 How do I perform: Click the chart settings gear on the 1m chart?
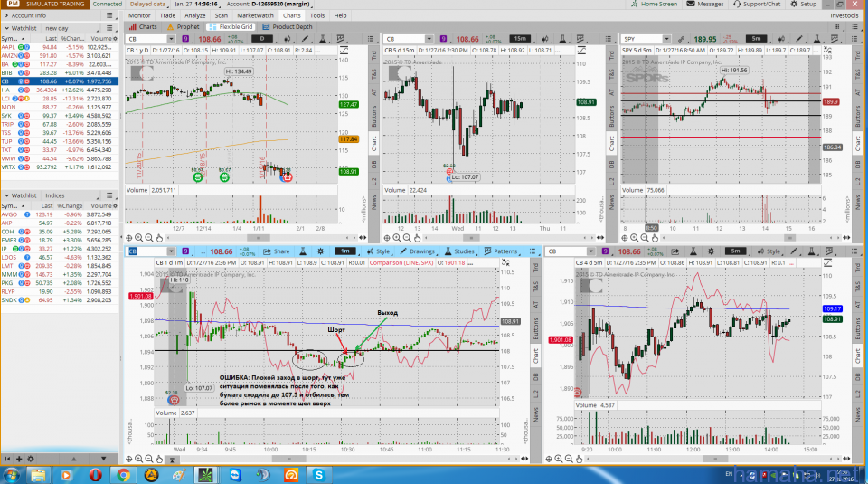(320, 251)
